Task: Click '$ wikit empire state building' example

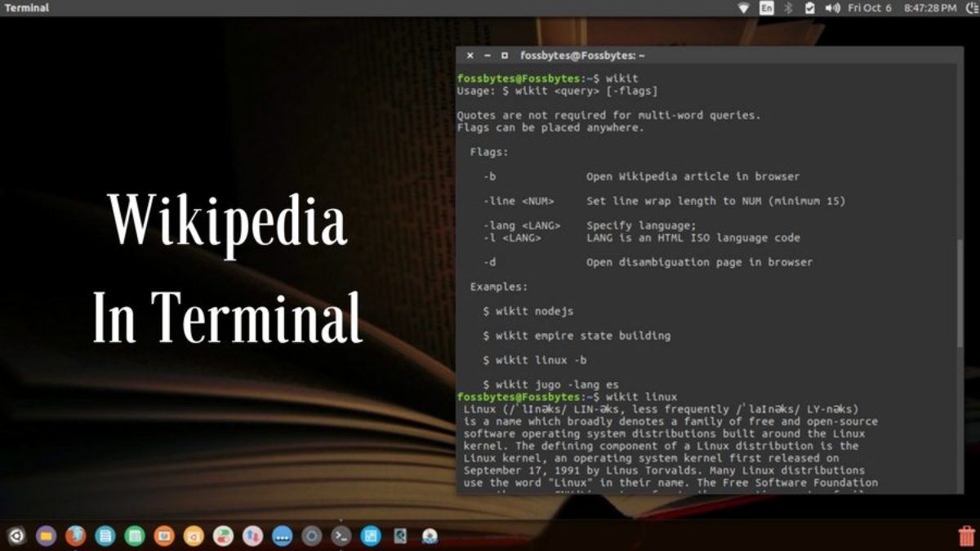Action: click(x=577, y=335)
